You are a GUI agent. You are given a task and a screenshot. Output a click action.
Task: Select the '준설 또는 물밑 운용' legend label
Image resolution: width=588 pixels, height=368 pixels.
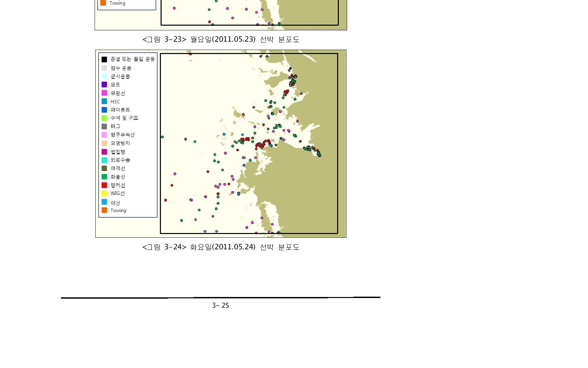click(133, 59)
